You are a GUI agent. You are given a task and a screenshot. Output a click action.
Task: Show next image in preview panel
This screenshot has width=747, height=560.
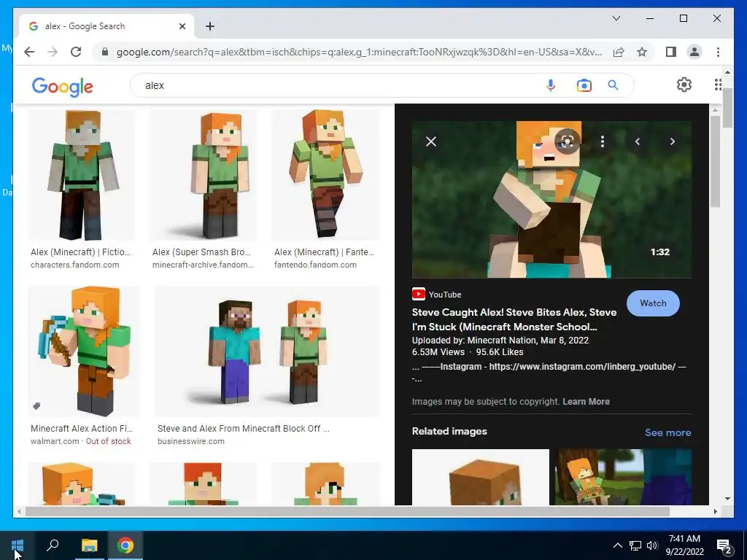(672, 141)
